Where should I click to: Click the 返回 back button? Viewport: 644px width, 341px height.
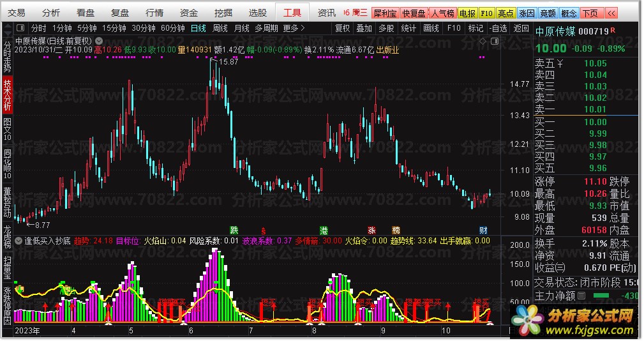point(521,28)
